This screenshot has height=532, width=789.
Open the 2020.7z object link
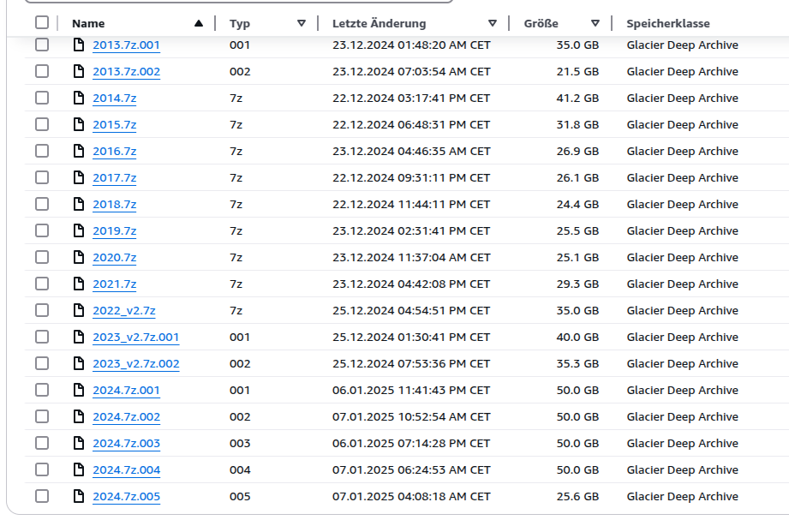click(114, 257)
